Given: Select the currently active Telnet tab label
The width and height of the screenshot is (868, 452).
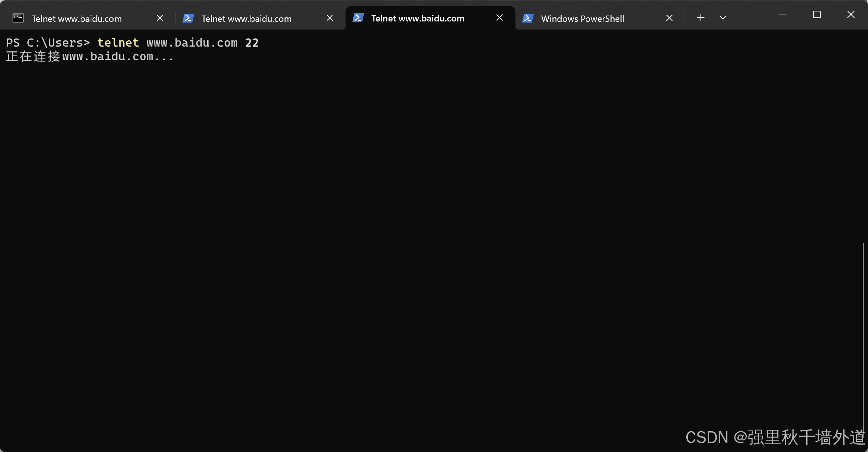Looking at the screenshot, I should pyautogui.click(x=418, y=18).
